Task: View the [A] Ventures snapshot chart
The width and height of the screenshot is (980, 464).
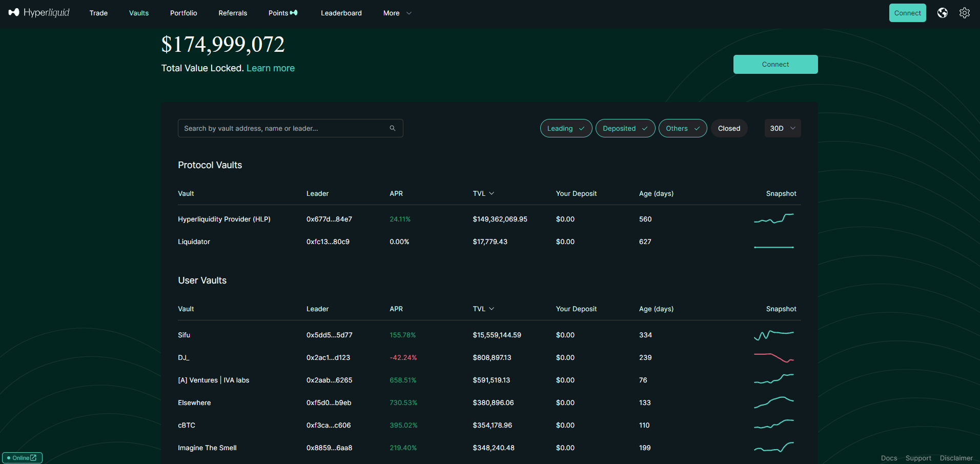Action: (774, 379)
